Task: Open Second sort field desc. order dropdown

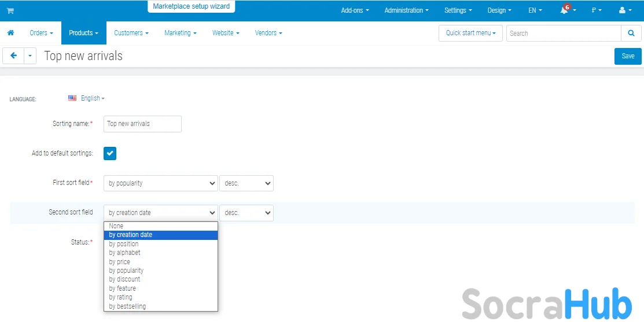Action: tap(246, 213)
